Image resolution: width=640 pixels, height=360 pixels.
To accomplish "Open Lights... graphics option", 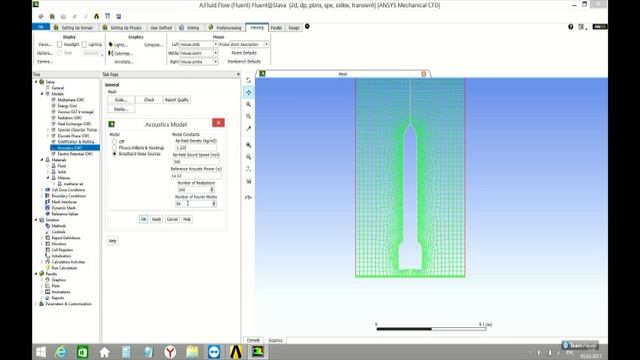I will pyautogui.click(x=118, y=44).
